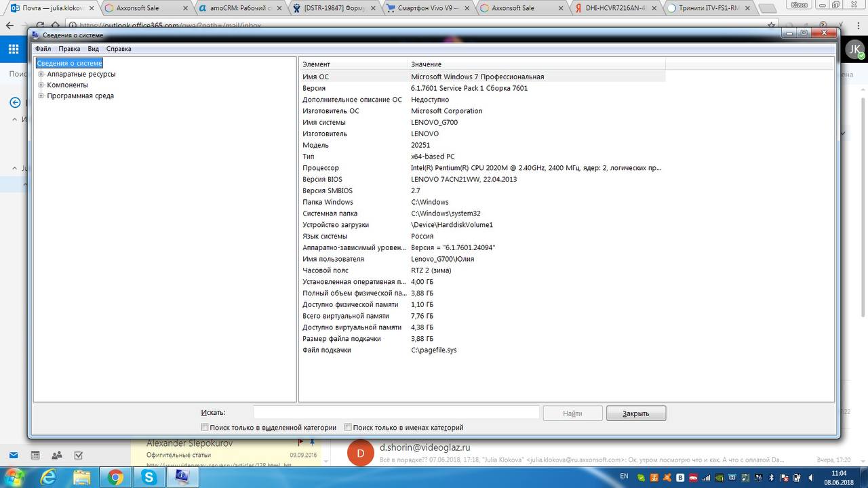The height and width of the screenshot is (488, 868).
Task: Click in the Искать search field
Action: pos(396,412)
